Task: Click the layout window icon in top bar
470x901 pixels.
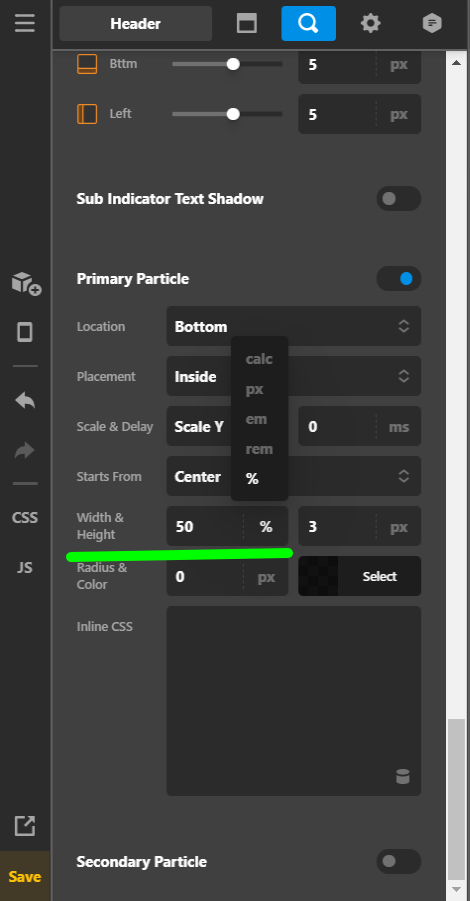Action: coord(246,24)
